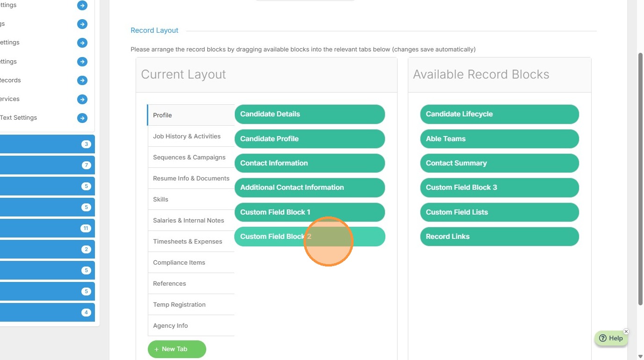
Task: Click the Available Record Blocks heading
Action: point(481,74)
